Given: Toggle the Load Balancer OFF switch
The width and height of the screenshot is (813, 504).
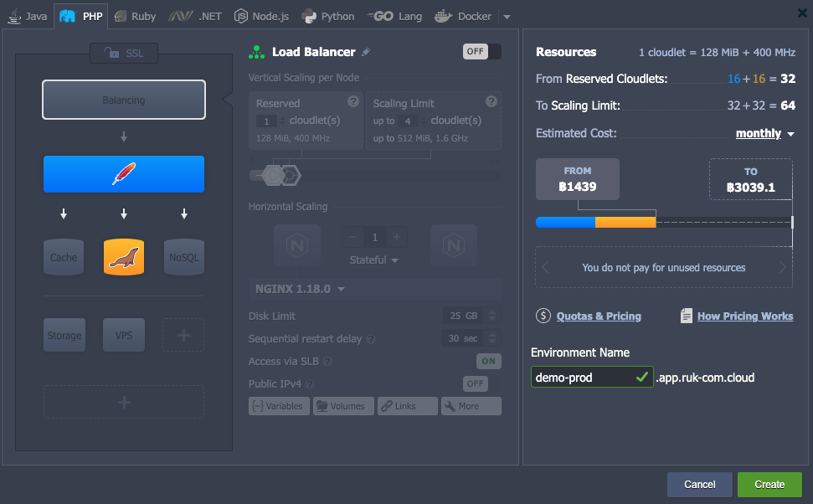Looking at the screenshot, I should point(481,51).
